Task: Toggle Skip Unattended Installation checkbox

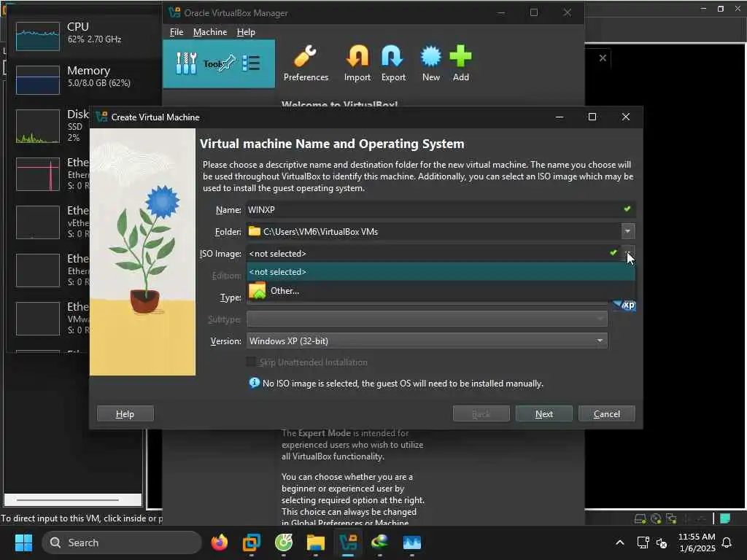Action: pyautogui.click(x=251, y=362)
